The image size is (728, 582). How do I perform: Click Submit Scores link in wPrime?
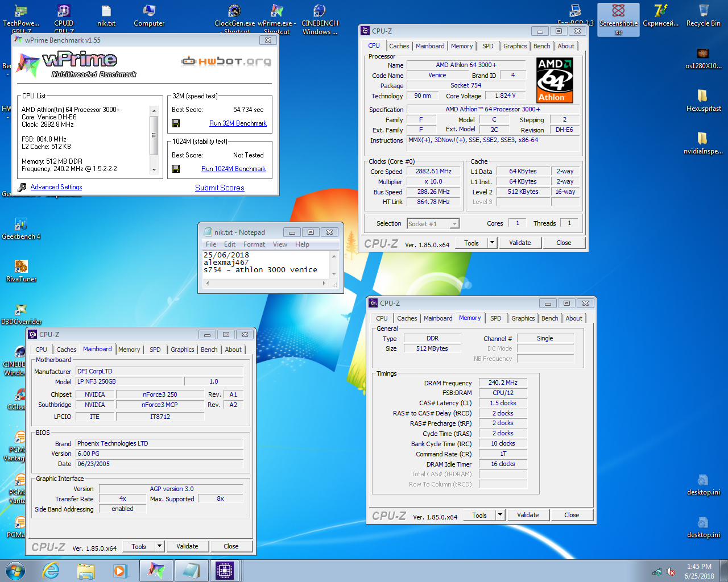click(x=220, y=188)
